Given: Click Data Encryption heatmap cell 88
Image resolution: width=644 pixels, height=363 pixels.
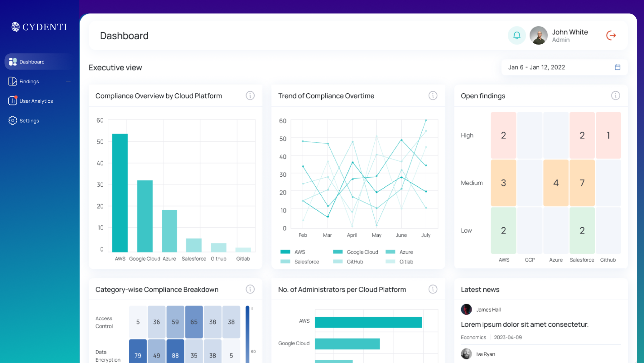Looking at the screenshot, I should (x=175, y=351).
